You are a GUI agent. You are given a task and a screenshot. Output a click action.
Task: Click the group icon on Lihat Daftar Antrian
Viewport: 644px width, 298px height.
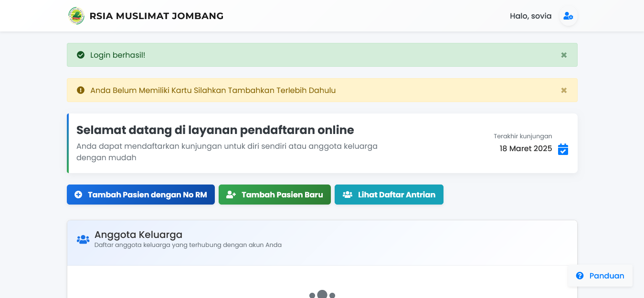coord(347,195)
